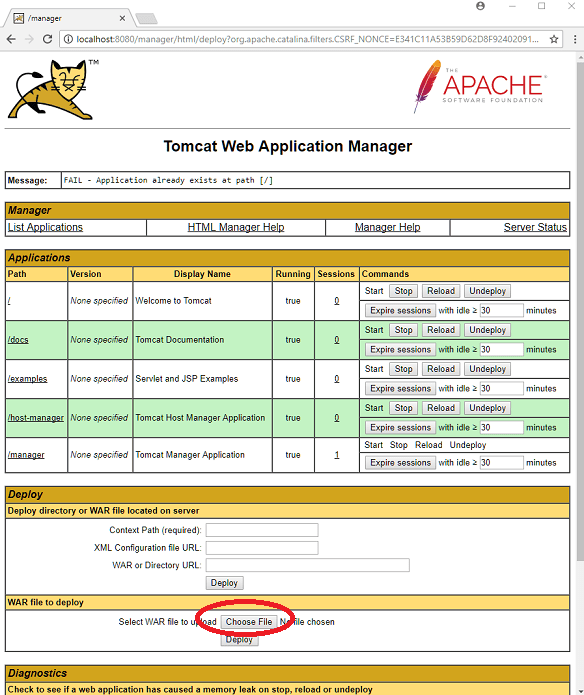
Task: Click the address bar URL
Action: pos(307,39)
